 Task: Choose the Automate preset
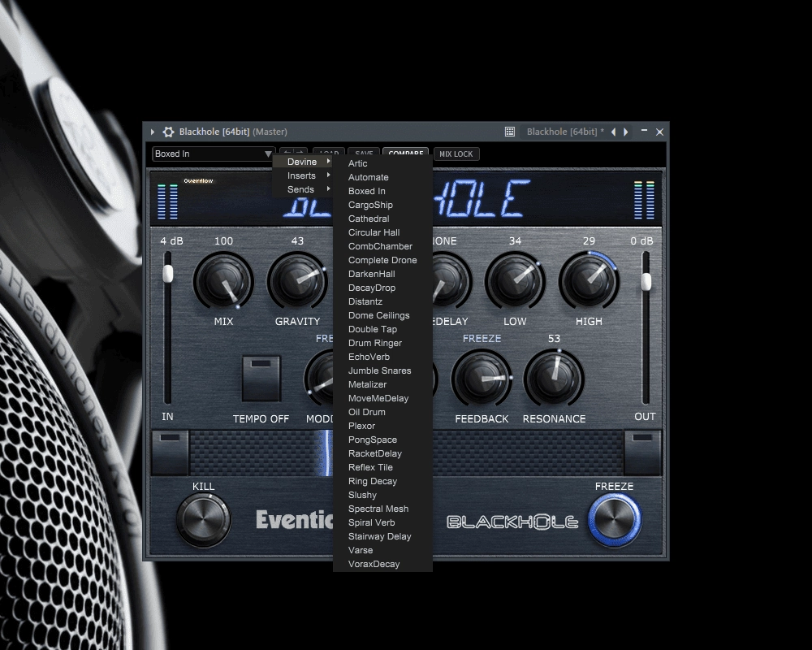point(382,177)
